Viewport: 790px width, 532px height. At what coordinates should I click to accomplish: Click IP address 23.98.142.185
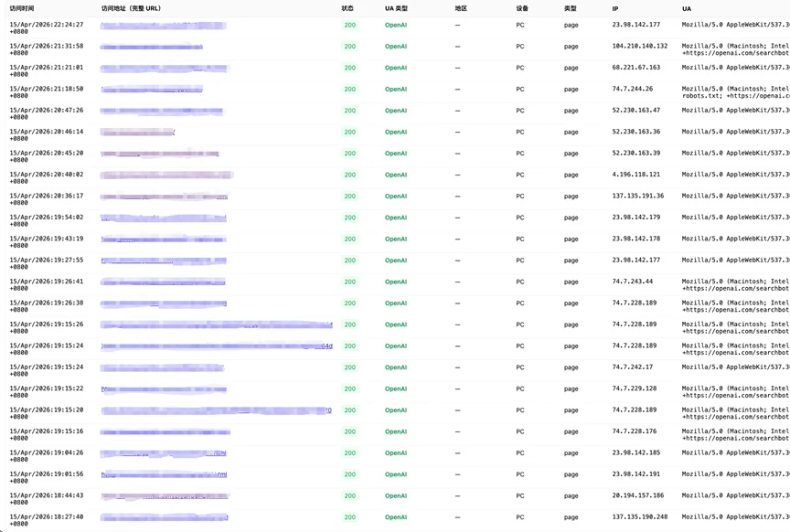pos(635,452)
